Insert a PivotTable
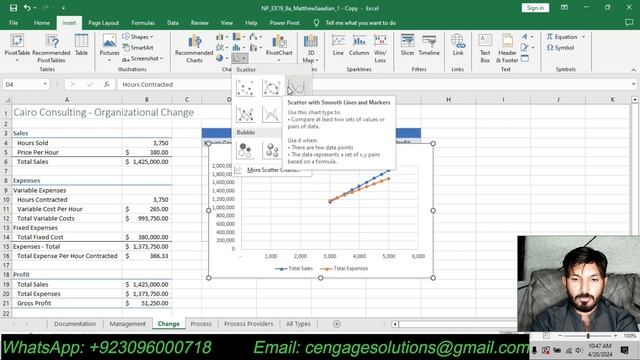Image resolution: width=640 pixels, height=360 pixels. 17,48
